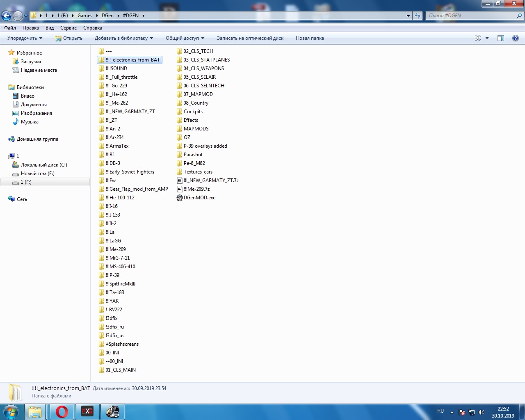The width and height of the screenshot is (525, 420).
Task: Select the !!!Me-209.7z archive icon
Action: coord(179,189)
